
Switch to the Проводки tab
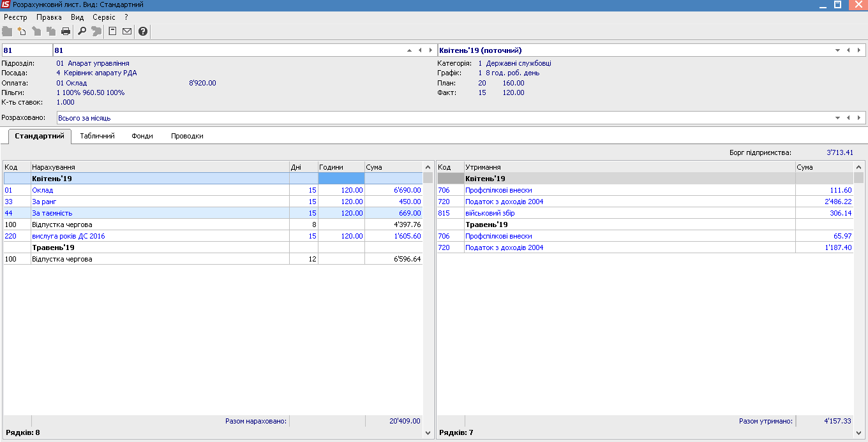coord(187,136)
